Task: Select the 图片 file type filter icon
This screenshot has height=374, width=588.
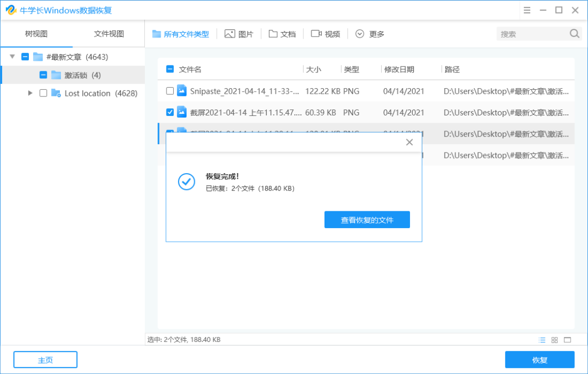Action: [x=230, y=33]
